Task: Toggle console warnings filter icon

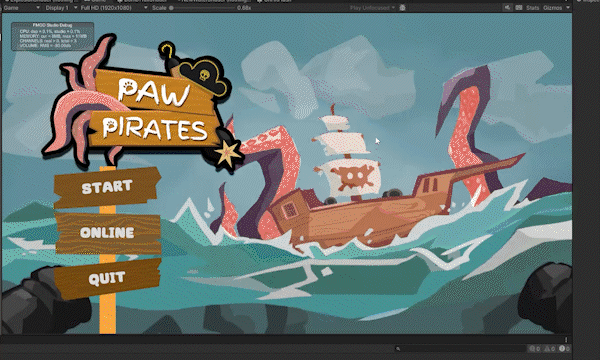Action: click(550, 349)
